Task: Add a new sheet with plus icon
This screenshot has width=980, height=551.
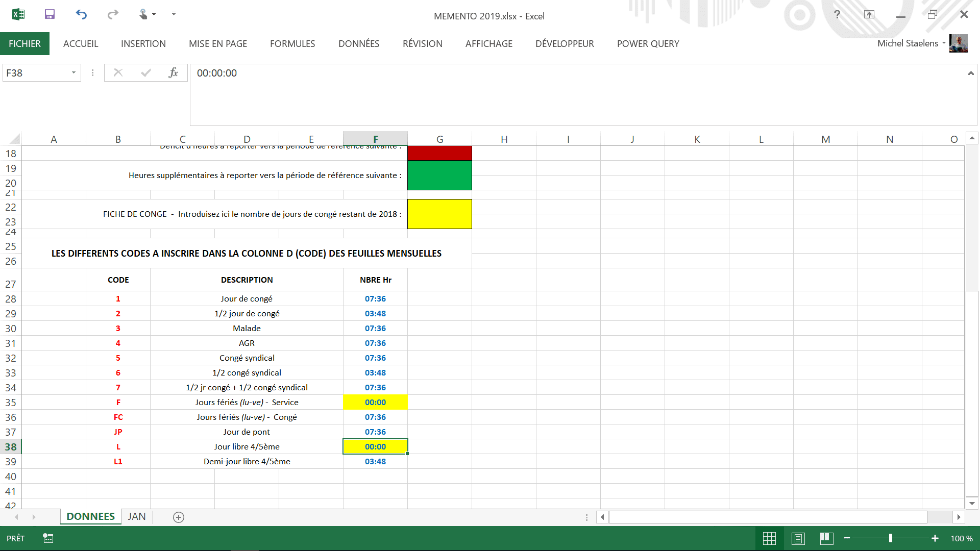Action: (x=179, y=517)
